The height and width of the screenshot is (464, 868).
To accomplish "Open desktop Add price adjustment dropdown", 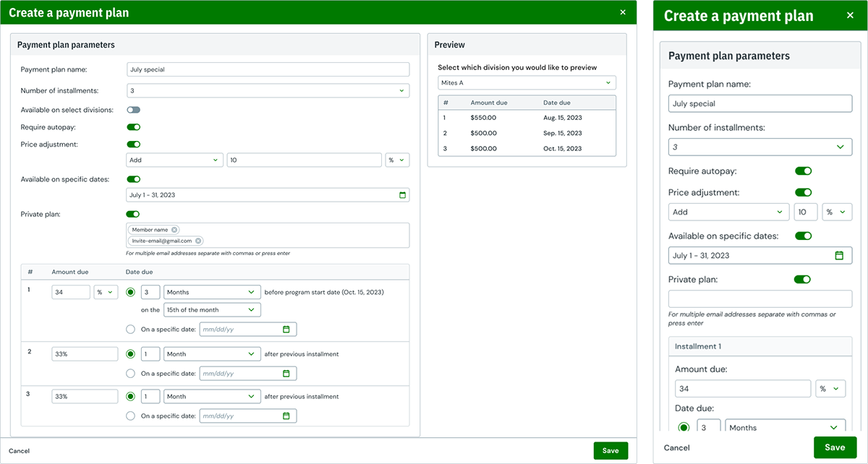I will click(x=174, y=160).
